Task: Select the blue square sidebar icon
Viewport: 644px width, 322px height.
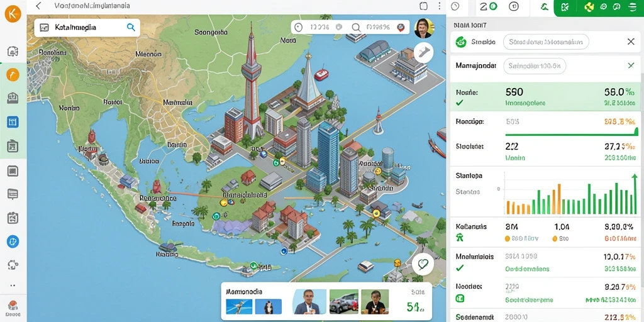Action: tap(13, 121)
